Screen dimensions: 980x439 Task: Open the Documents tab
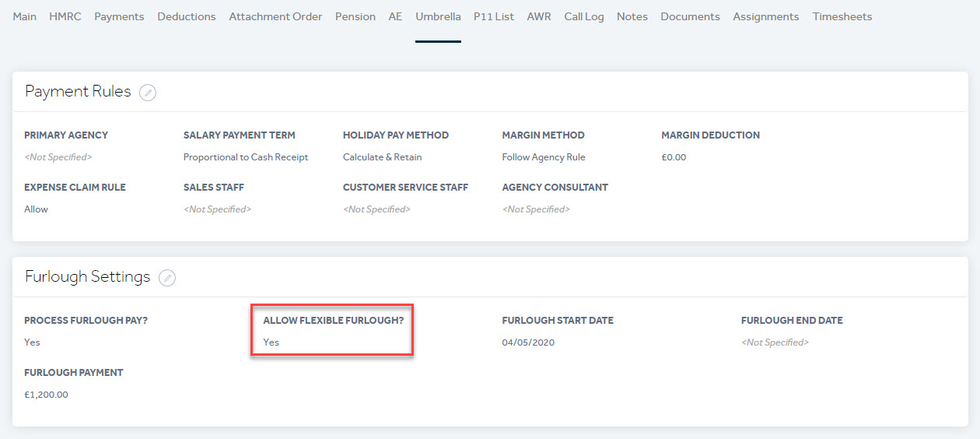click(691, 16)
